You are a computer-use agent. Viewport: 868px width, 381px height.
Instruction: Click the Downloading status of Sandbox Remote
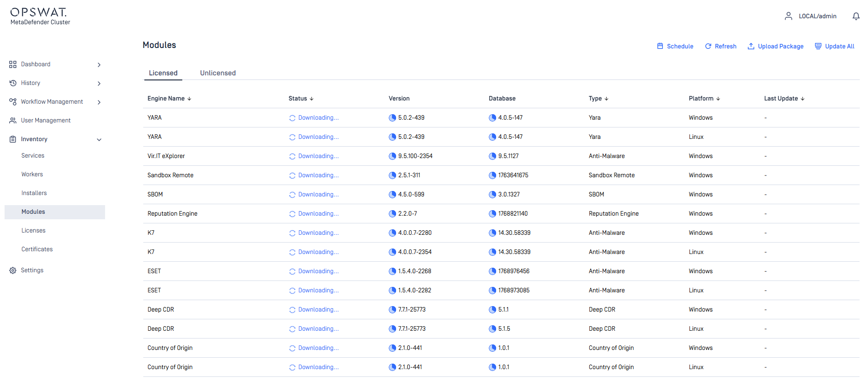318,175
